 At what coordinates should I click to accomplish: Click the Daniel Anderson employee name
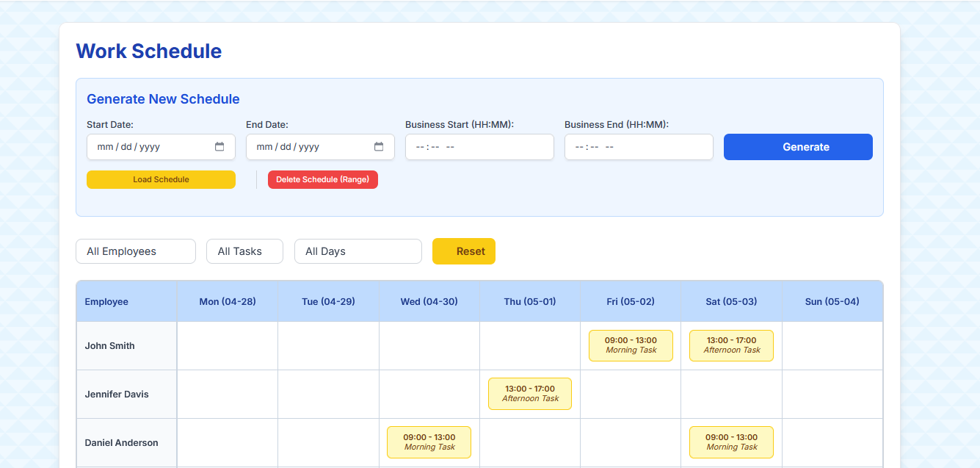121,443
